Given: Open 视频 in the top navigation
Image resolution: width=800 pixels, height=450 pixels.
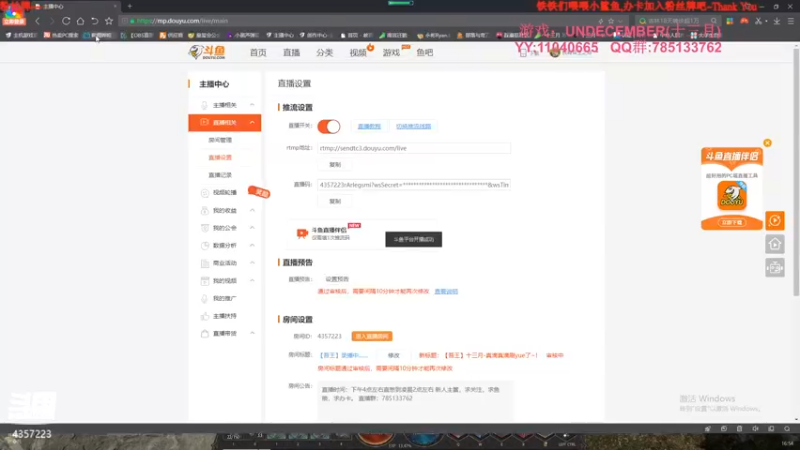Looking at the screenshot, I should click(358, 53).
